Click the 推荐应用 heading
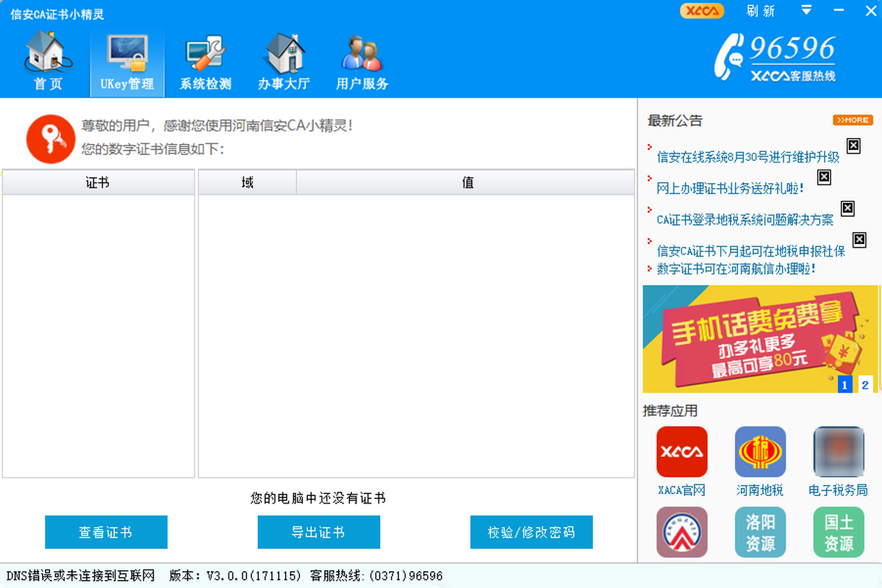882x588 pixels. pyautogui.click(x=670, y=411)
